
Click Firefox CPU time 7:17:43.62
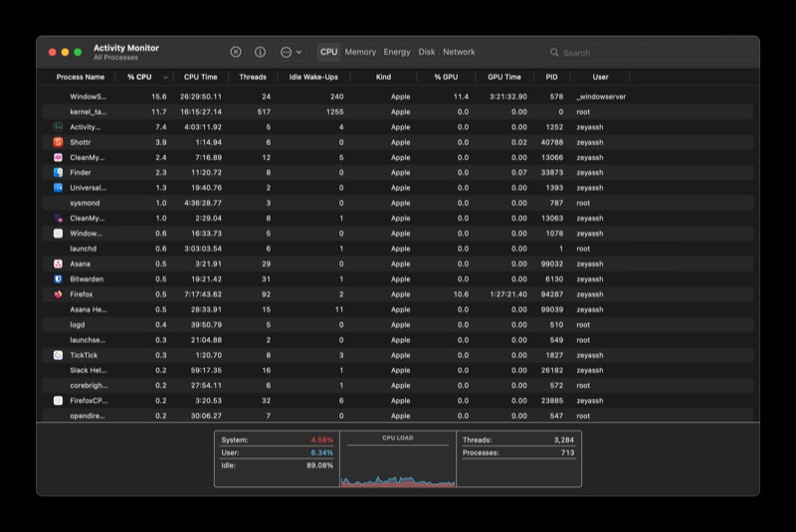[201, 294]
